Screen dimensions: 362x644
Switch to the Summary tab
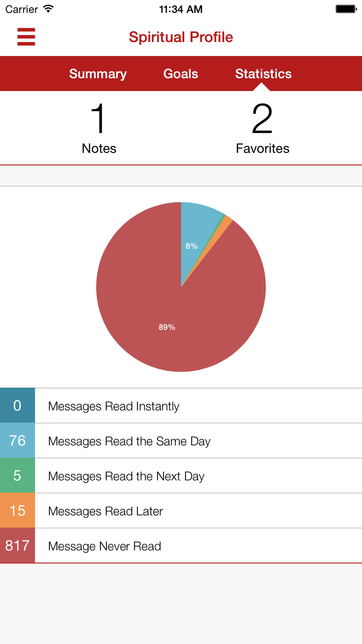click(x=98, y=74)
